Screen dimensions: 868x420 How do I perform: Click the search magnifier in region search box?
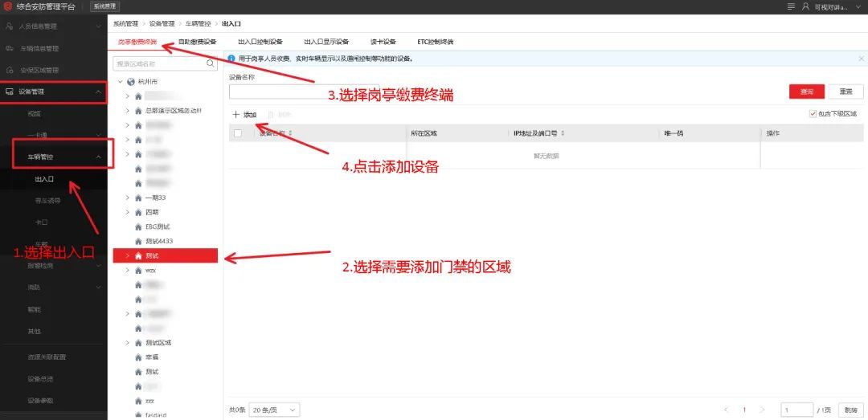pos(211,63)
